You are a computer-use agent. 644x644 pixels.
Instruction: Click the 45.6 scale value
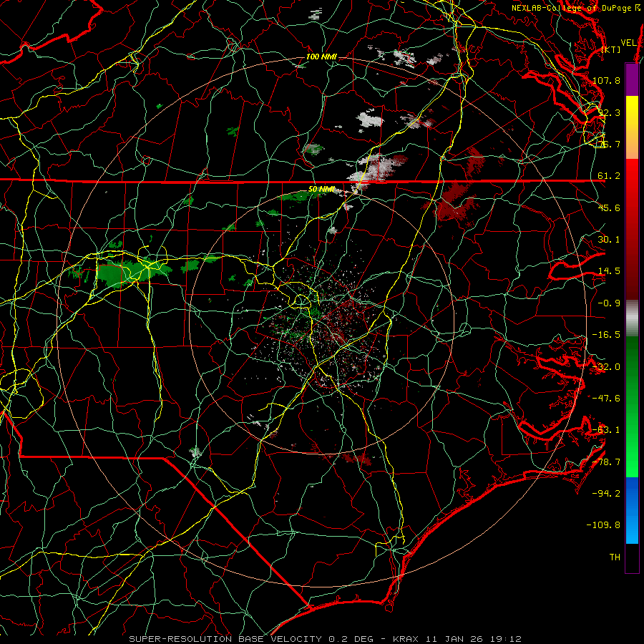609,208
